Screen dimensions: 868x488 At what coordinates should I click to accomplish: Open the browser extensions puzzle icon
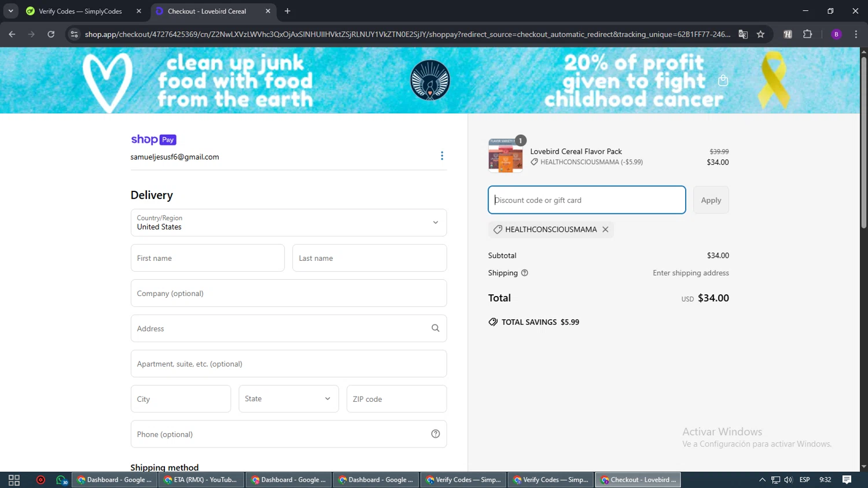(808, 34)
